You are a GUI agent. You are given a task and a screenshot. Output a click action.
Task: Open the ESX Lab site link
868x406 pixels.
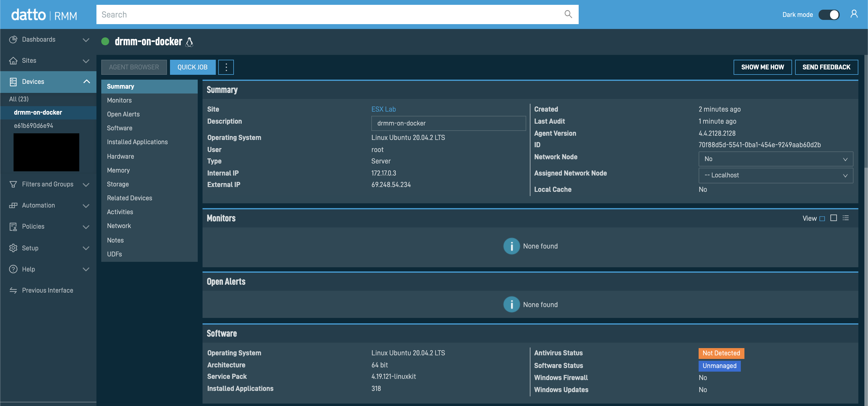383,109
